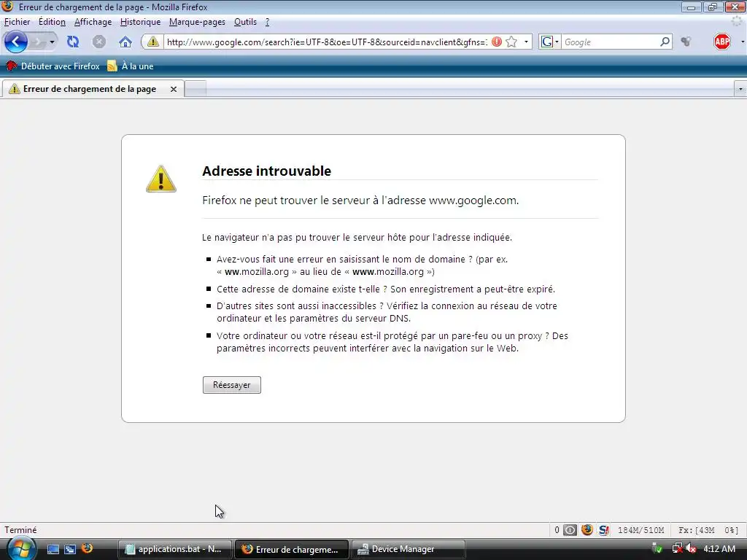Click the greyed-out Stop loading icon
The image size is (747, 560).
tap(99, 42)
